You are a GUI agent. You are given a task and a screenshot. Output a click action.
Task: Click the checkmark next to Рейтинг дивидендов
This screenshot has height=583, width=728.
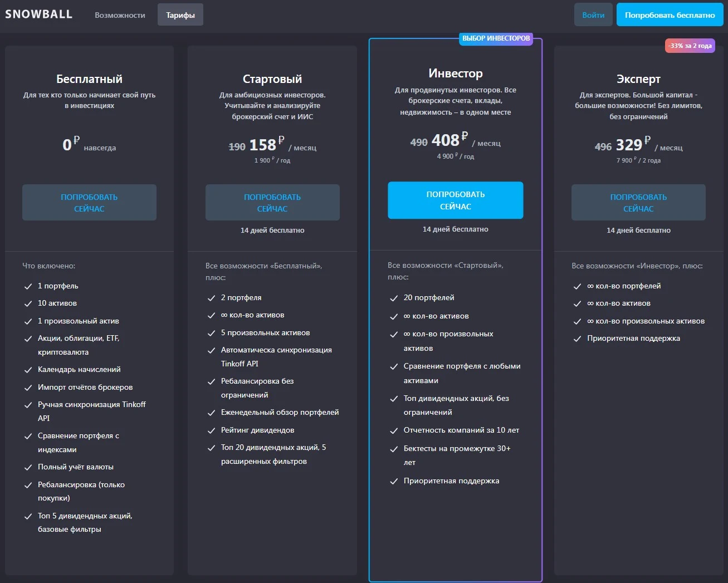click(x=211, y=430)
